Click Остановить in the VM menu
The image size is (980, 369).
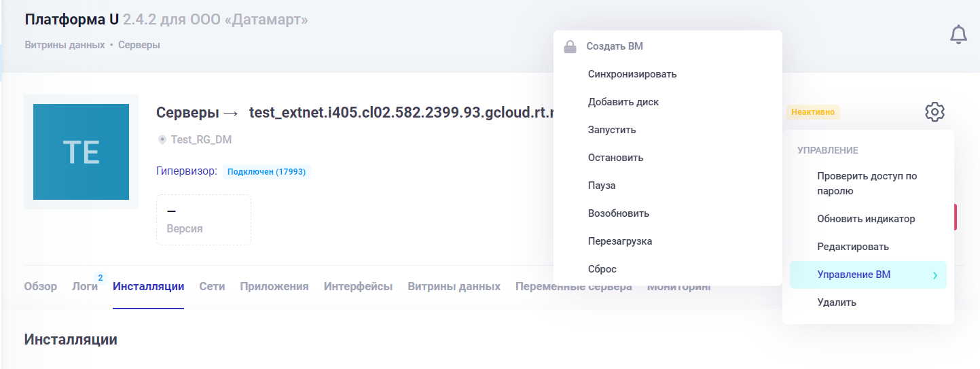point(615,158)
